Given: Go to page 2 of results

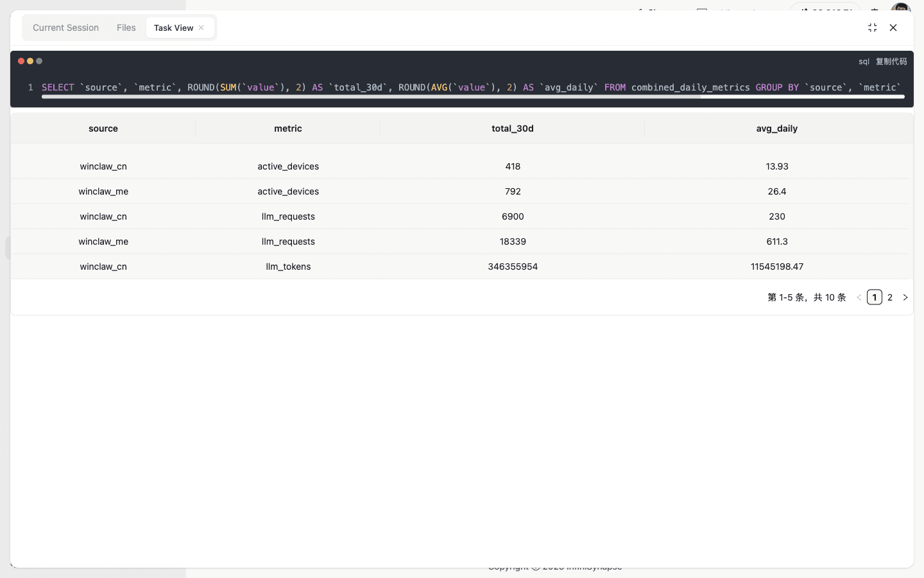Looking at the screenshot, I should 890,297.
